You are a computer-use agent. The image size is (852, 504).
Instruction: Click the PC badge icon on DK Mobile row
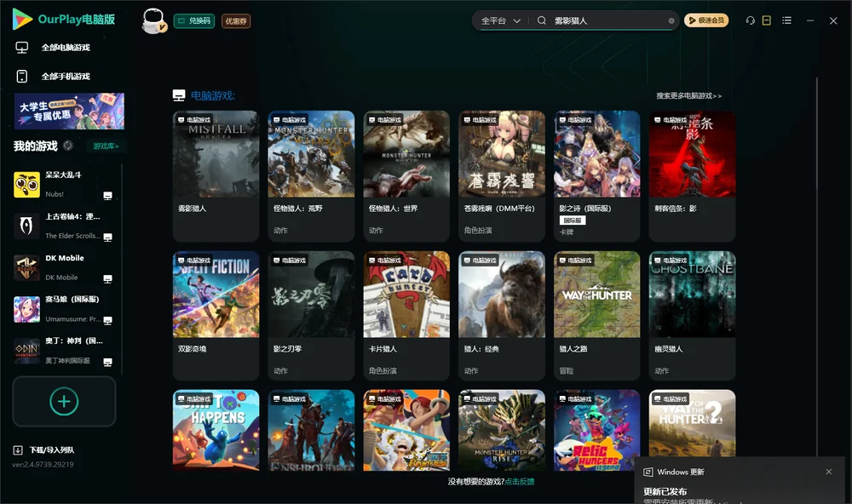coord(107,278)
